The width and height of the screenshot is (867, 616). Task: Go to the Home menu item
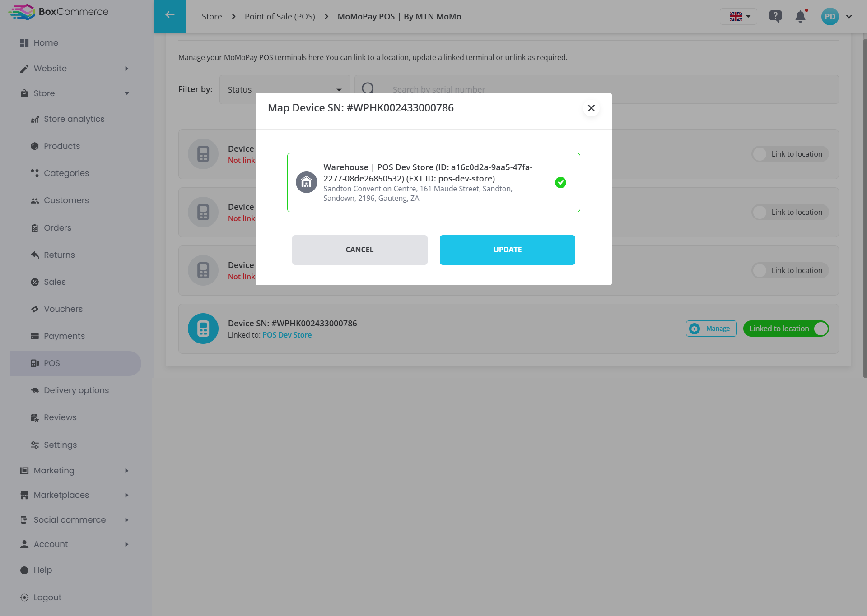(46, 43)
